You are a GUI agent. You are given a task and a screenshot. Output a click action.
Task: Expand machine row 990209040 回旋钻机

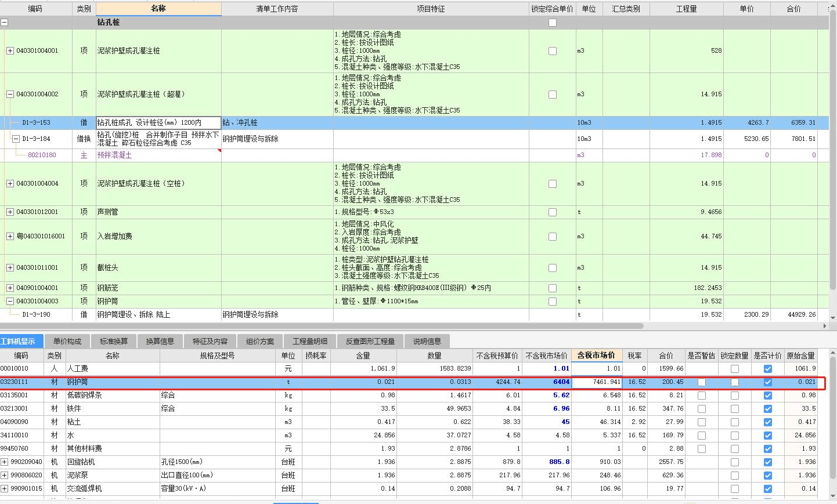[x=5, y=462]
